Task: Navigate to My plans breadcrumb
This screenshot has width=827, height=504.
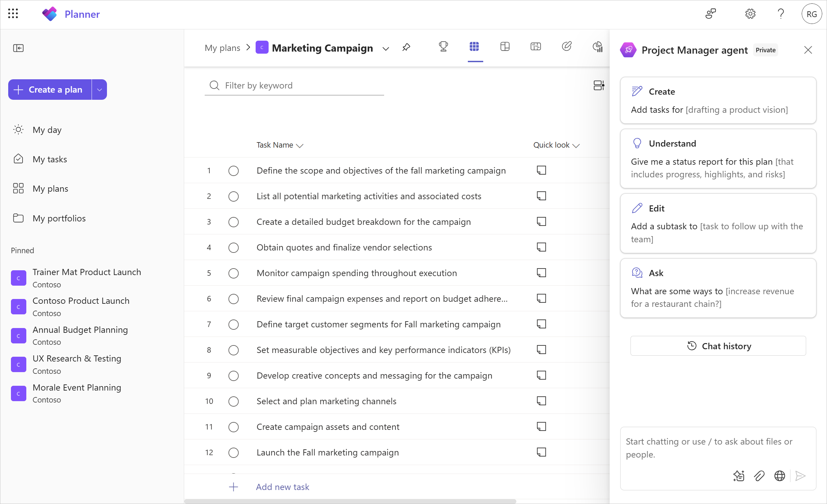Action: coord(223,47)
